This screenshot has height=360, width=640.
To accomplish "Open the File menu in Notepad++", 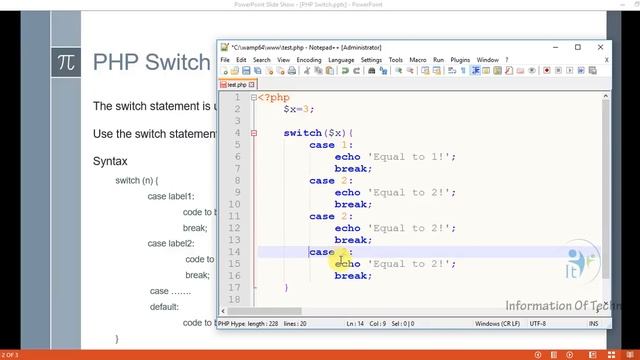I will [x=225, y=60].
